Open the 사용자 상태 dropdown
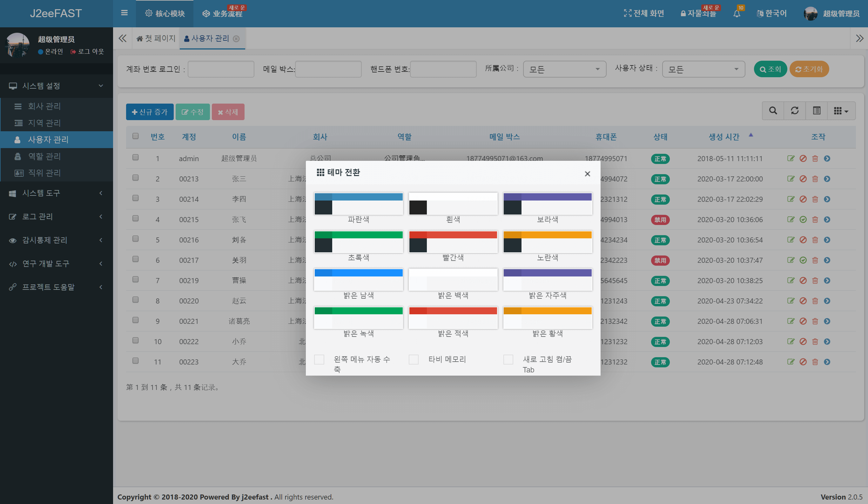 (703, 69)
